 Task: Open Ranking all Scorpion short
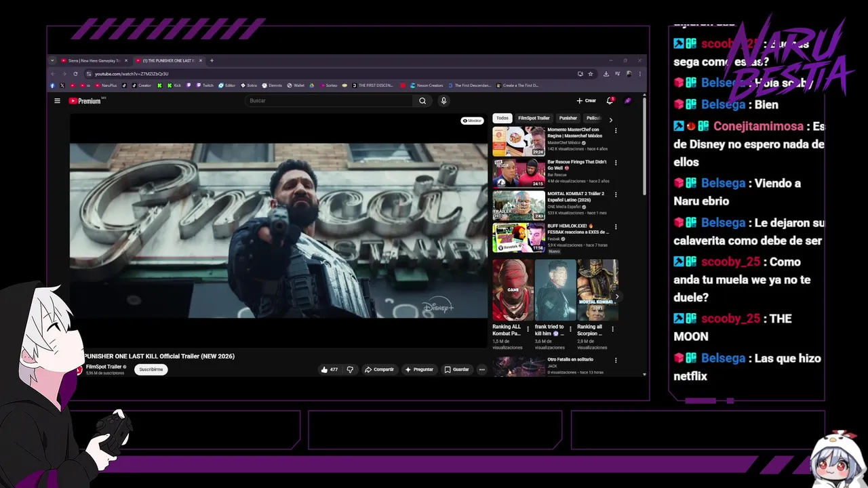coord(597,290)
